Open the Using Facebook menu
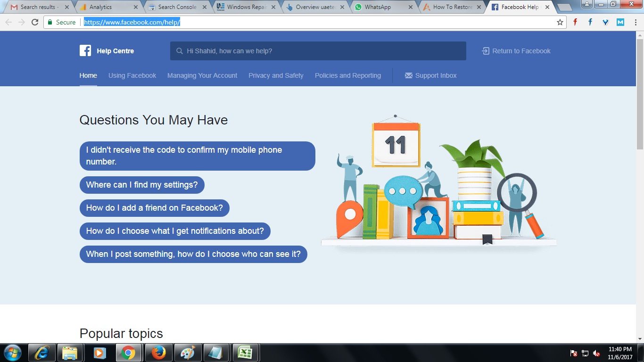The width and height of the screenshot is (644, 362). pos(132,75)
